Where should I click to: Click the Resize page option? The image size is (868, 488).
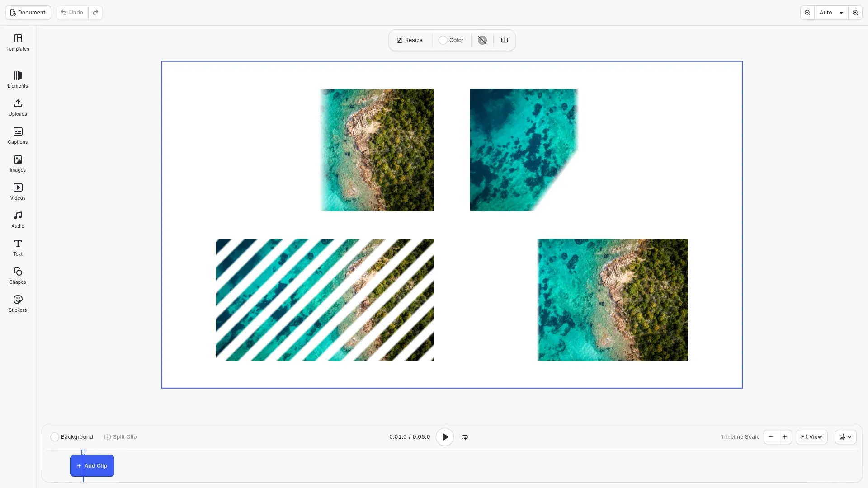point(410,40)
